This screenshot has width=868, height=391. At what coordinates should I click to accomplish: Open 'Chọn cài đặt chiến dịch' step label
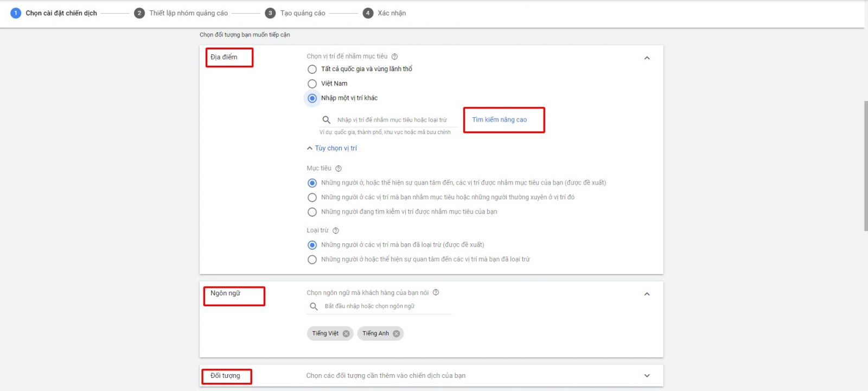pos(61,13)
